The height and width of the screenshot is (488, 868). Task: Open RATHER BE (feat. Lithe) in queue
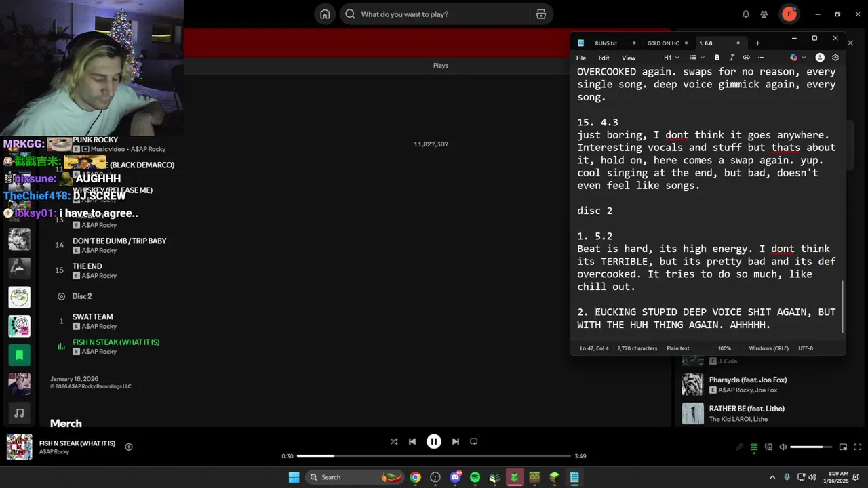coord(747,409)
